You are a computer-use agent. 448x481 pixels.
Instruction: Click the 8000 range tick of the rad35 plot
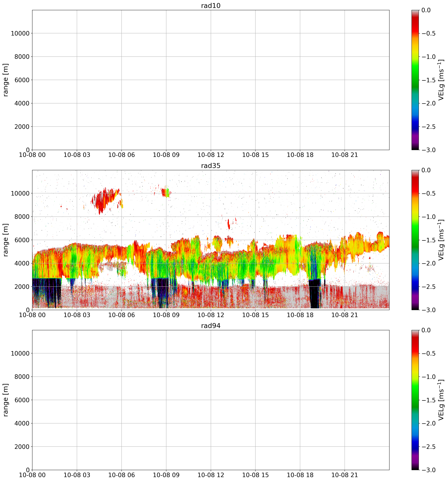22,216
